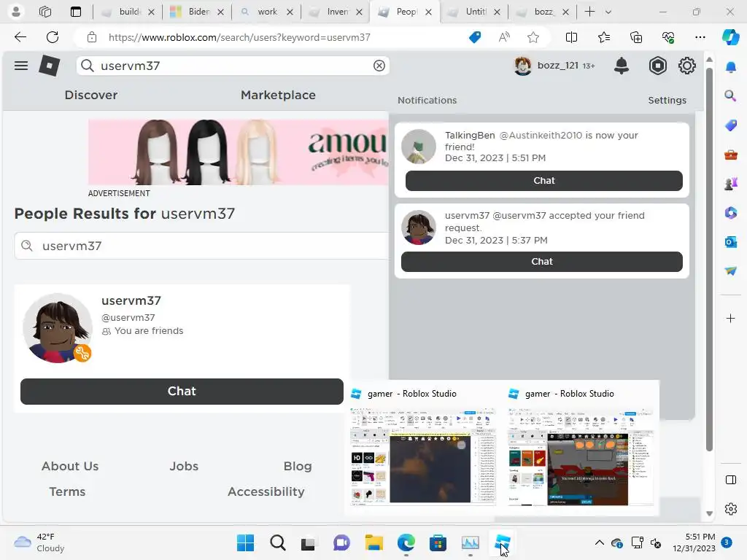Switch to the Biden tab
Viewport: 747px width, 560px height.
coord(197,12)
